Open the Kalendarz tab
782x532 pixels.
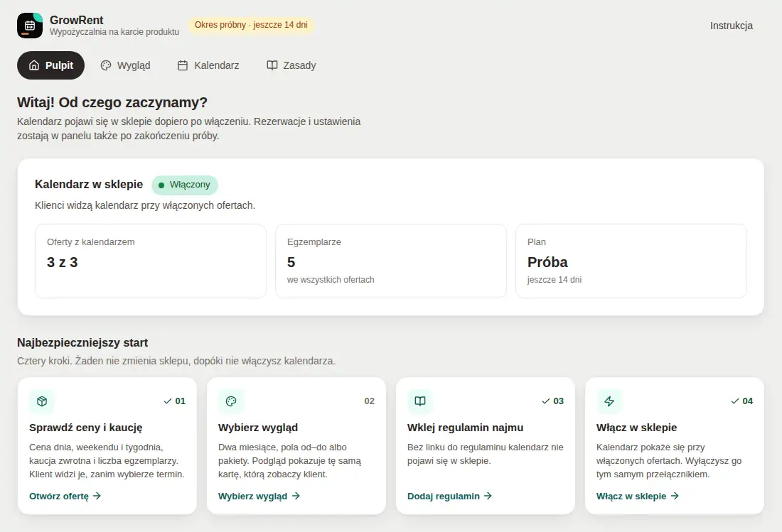(x=208, y=65)
